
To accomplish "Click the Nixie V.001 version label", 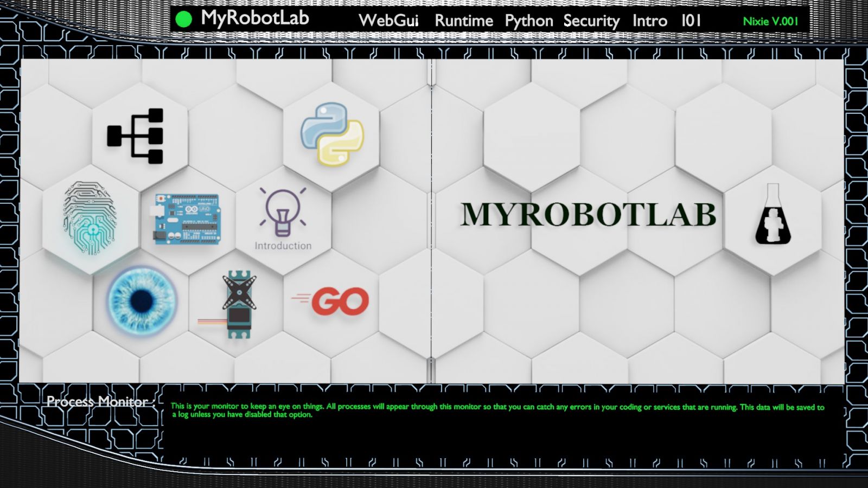I will 770,21.
